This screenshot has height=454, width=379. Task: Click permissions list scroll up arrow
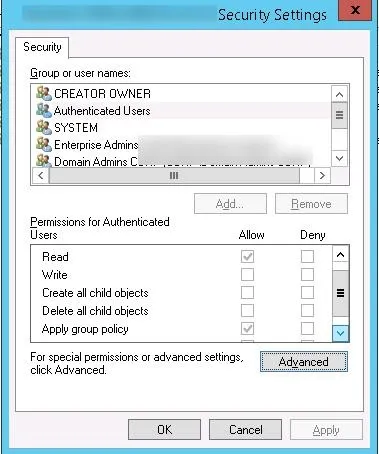tap(340, 255)
